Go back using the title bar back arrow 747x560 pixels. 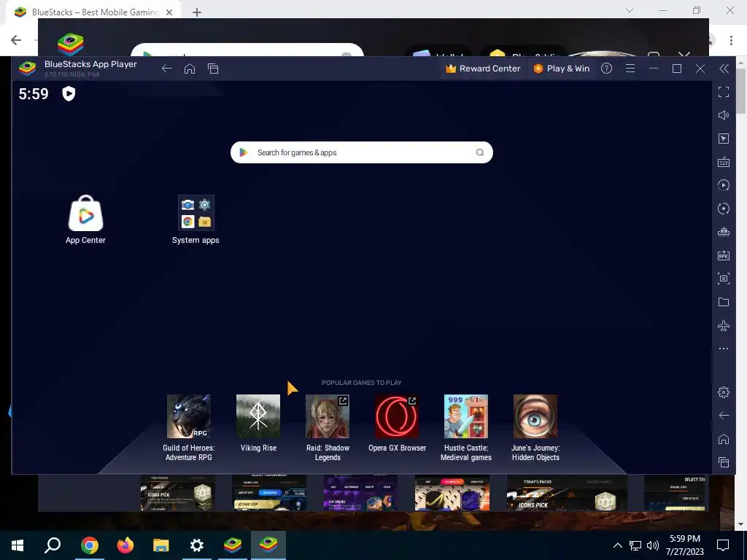point(166,69)
